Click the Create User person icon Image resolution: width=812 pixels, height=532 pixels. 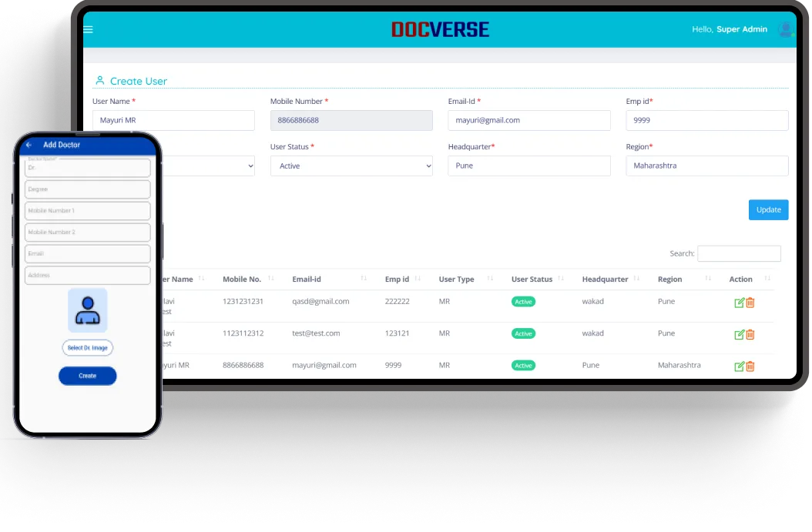pyautogui.click(x=100, y=81)
